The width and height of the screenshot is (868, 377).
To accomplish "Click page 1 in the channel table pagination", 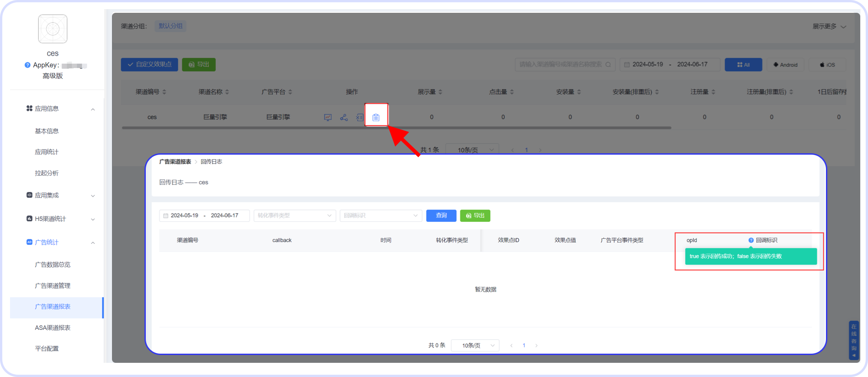I will click(527, 150).
